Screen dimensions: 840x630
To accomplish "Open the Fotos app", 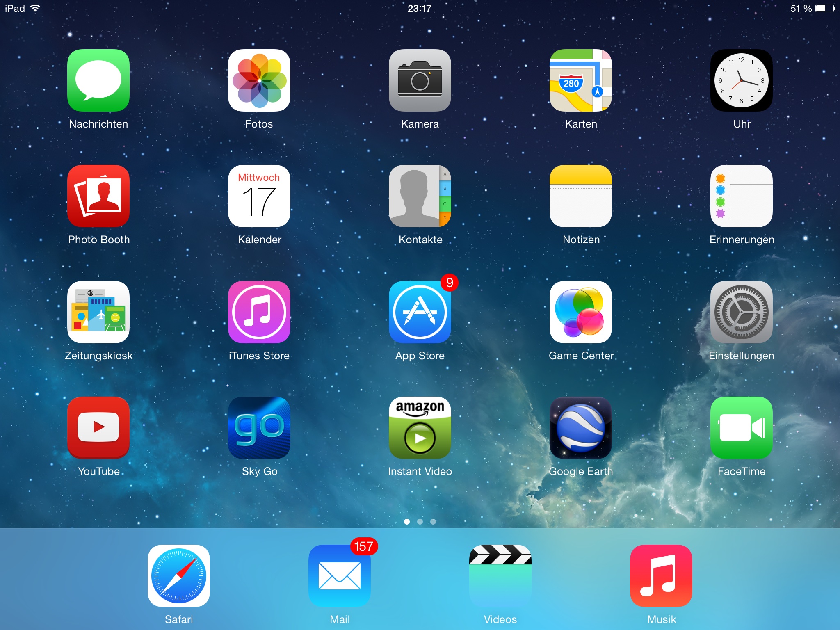I will [x=259, y=80].
